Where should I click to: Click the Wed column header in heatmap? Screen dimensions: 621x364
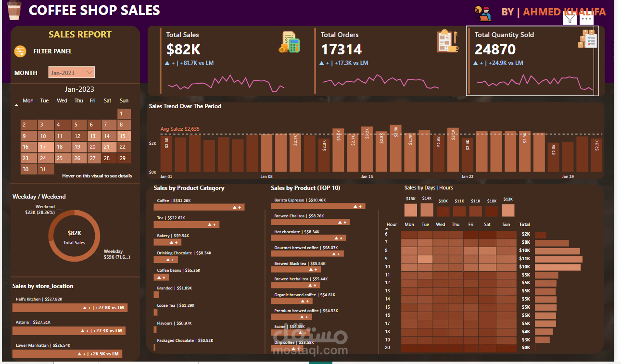tap(440, 224)
